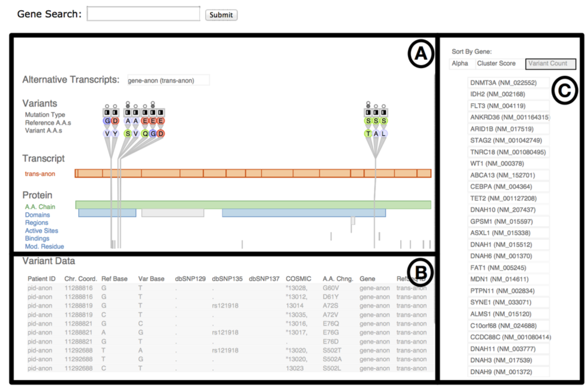Click the Submit button
Viewport: 588px width, 387px height.
tap(221, 15)
